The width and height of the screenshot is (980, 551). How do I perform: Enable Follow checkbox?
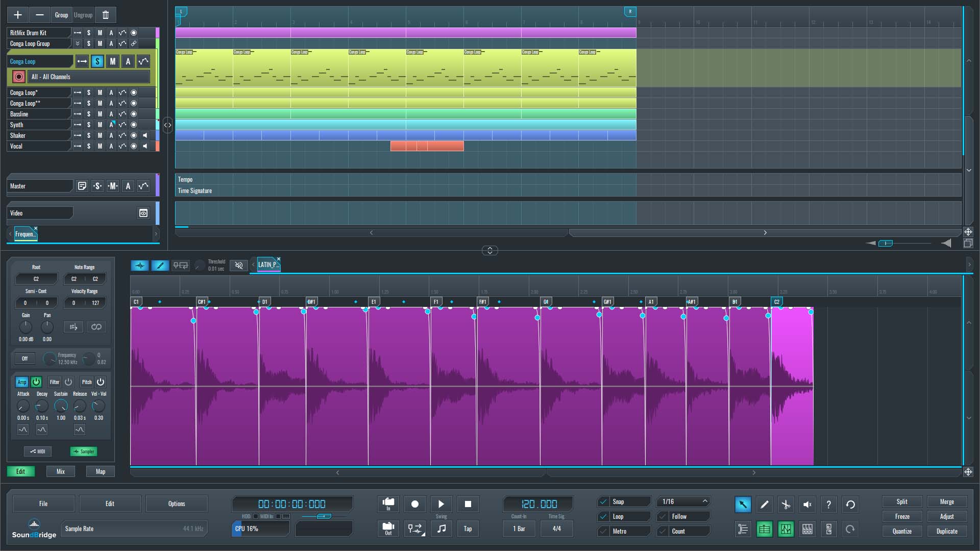(663, 517)
